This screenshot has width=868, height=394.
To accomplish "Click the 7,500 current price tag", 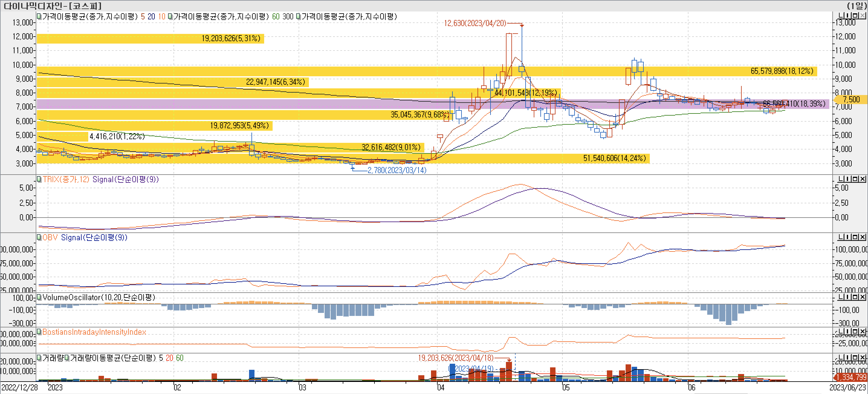I will click(x=851, y=100).
